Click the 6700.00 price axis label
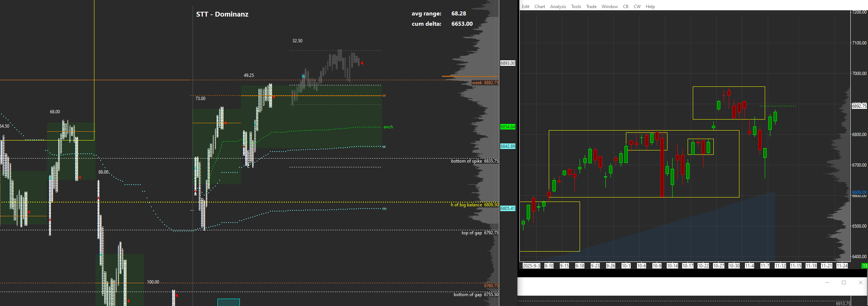Viewport: 868px width, 306px height. coord(860,165)
